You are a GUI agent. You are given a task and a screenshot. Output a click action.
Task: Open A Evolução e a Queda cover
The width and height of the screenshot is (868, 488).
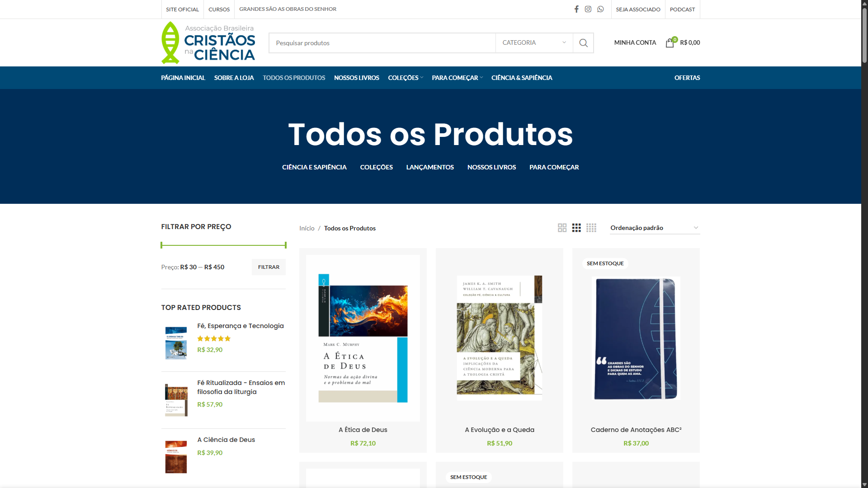[500, 338]
